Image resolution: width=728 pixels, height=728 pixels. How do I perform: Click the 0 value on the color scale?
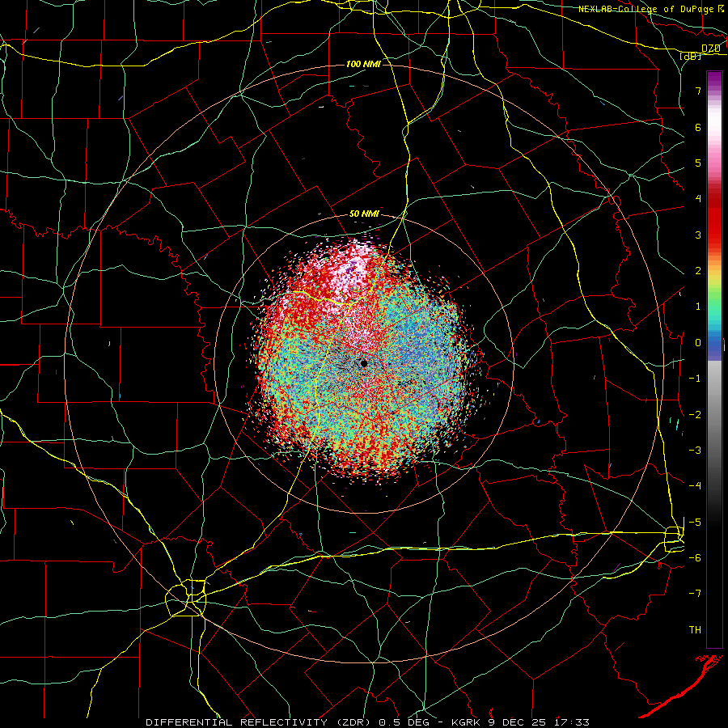(x=698, y=343)
